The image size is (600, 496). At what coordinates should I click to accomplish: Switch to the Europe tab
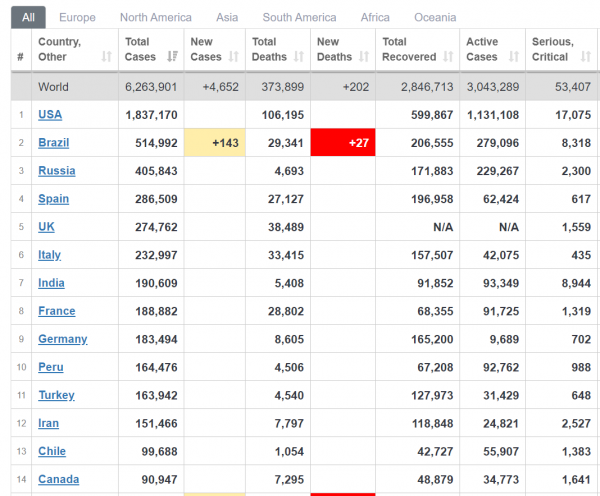(77, 18)
